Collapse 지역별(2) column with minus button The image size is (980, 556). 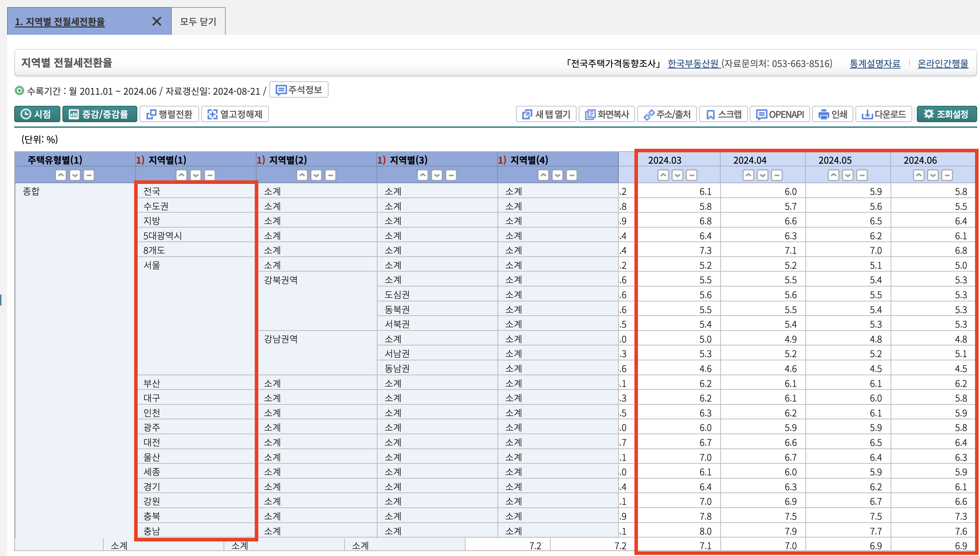coord(330,175)
